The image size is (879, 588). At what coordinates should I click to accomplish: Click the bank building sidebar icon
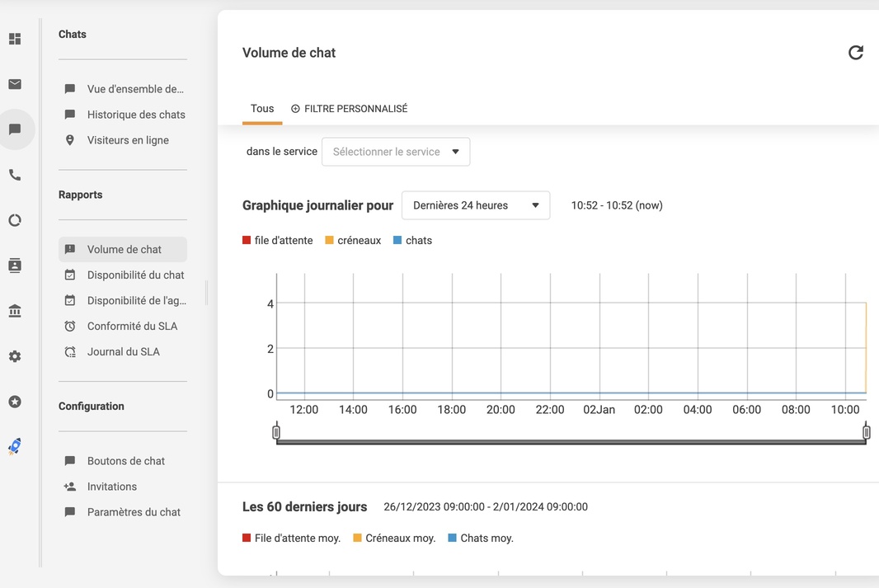coord(13,310)
